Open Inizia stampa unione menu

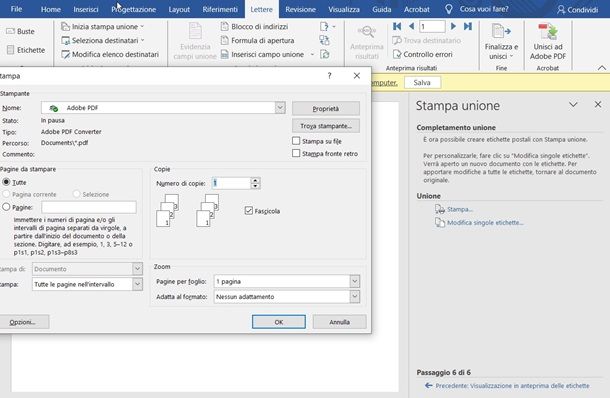[x=102, y=26]
